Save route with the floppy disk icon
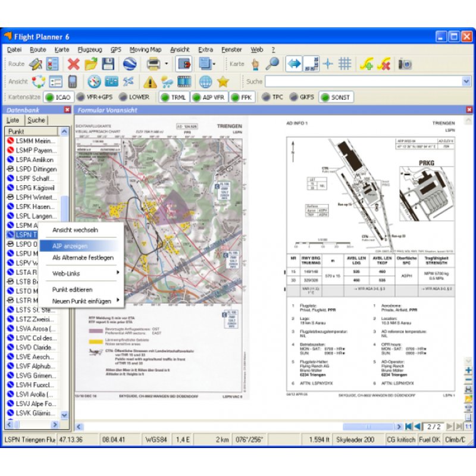This screenshot has height=476, width=476. [108, 64]
